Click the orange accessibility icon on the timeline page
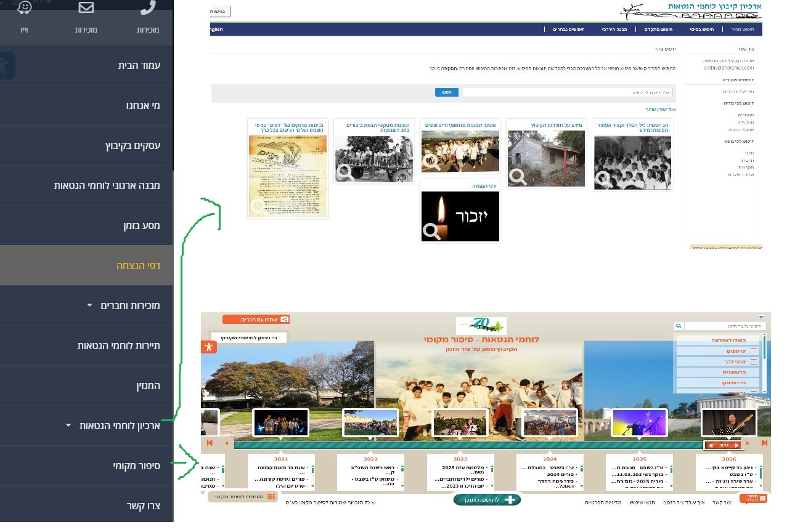The height and width of the screenshot is (532, 787). [209, 347]
